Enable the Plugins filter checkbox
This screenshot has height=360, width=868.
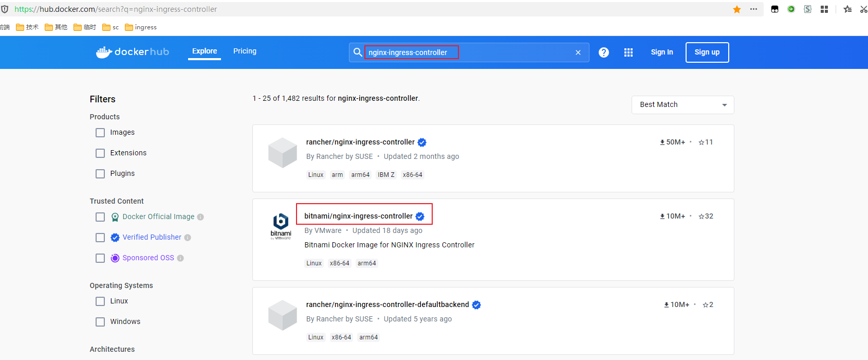100,174
